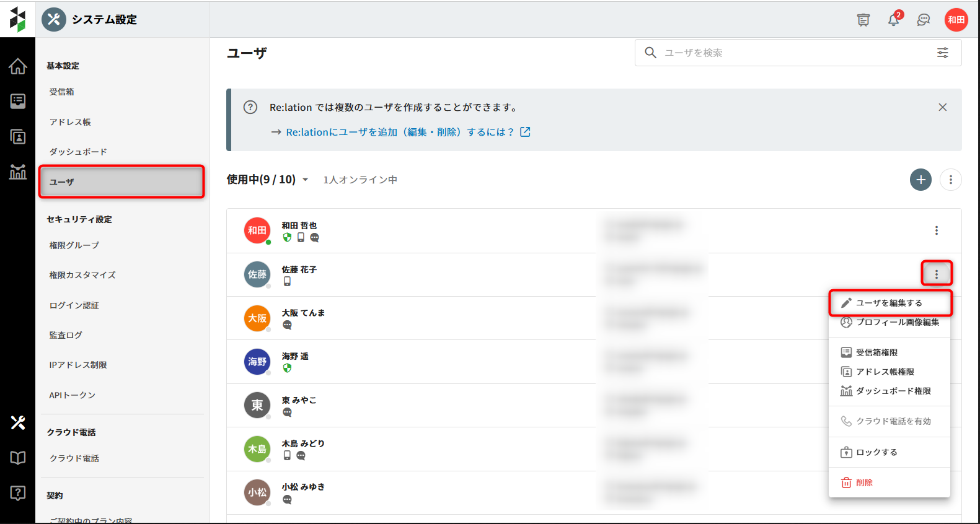Go to 権限グループ in the sidebar
Screen dimensions: 980x524
(74, 245)
